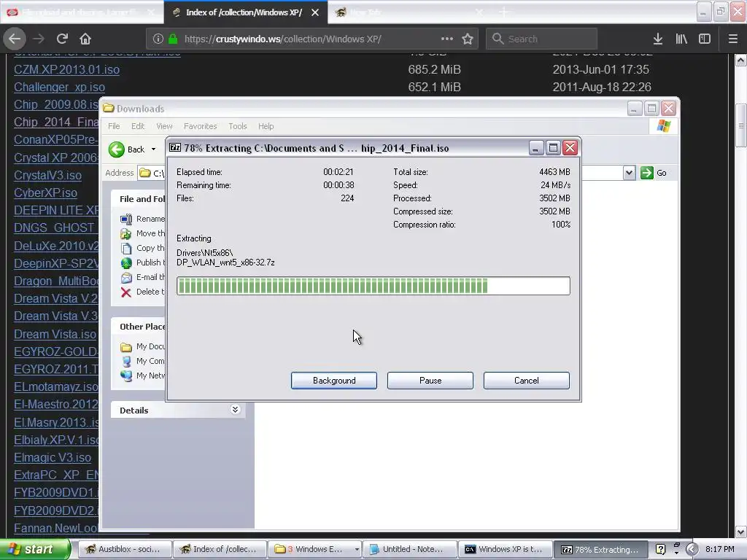The height and width of the screenshot is (560, 747).
Task: Click Copy this file task icon
Action: 125,249
